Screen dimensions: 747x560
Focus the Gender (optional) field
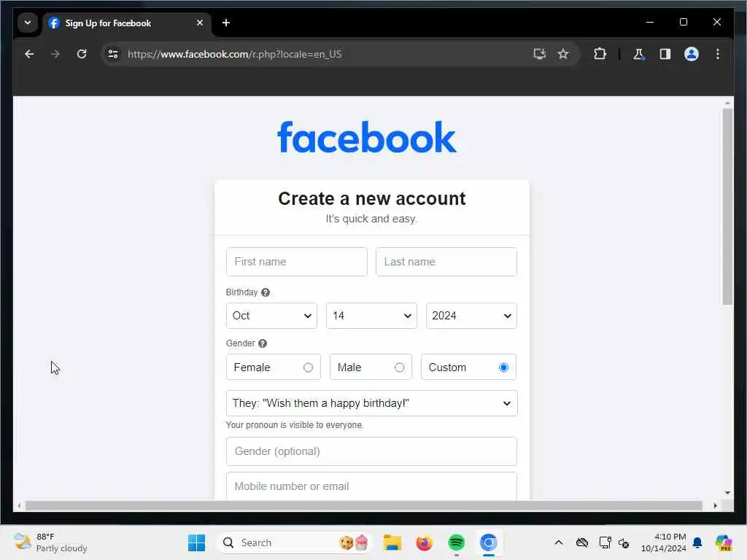371,451
